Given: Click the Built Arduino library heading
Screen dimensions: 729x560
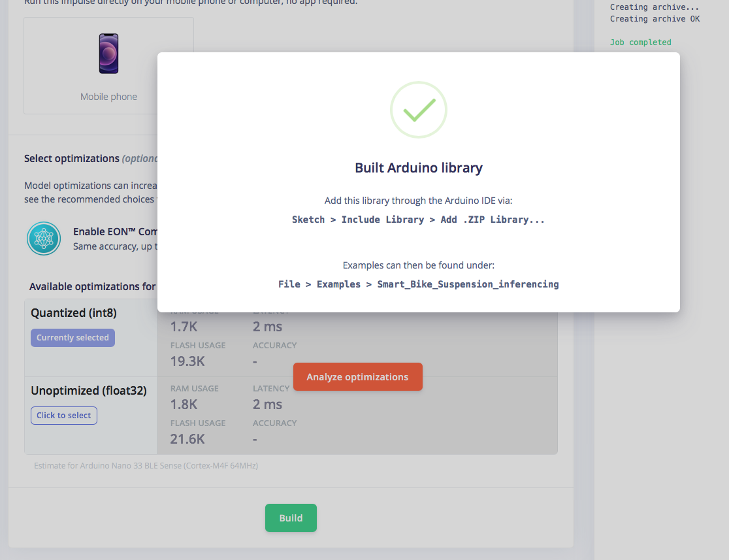Looking at the screenshot, I should 418,168.
